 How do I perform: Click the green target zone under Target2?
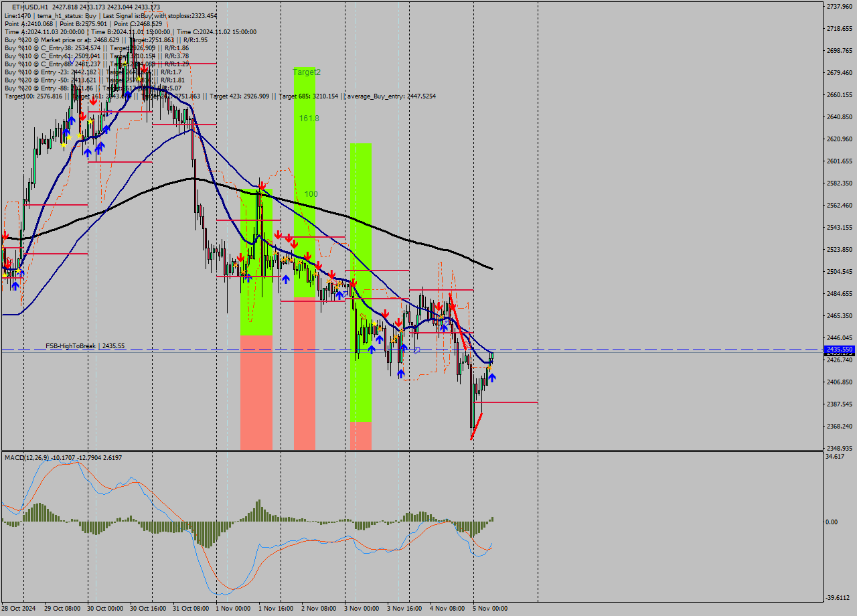tap(305, 182)
